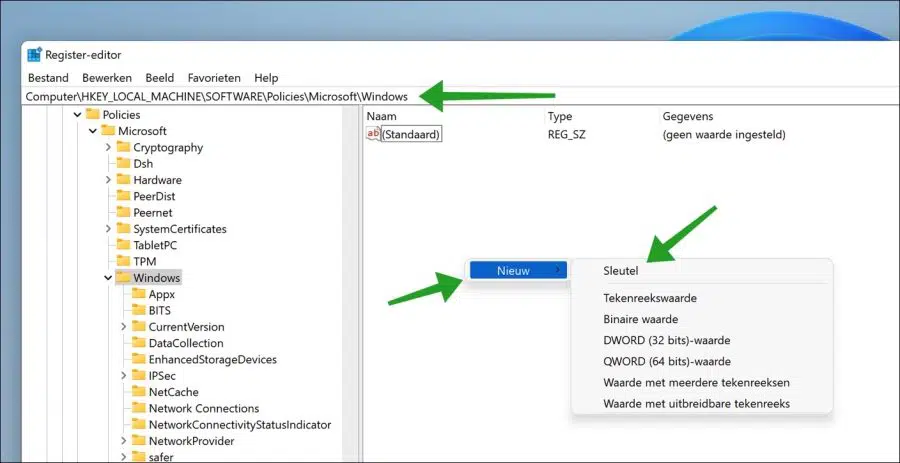Select the Network Connections key label

pyautogui.click(x=204, y=409)
